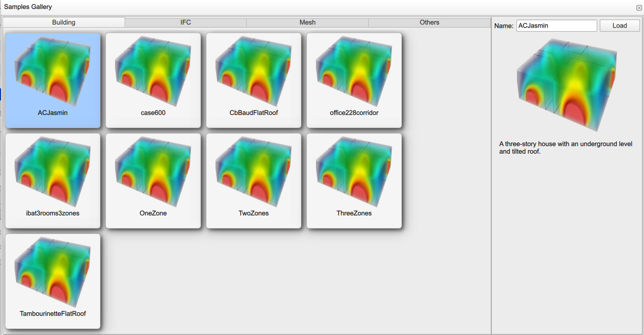644x335 pixels.
Task: Select the ACJasmin sample thumbnail
Action: pyautogui.click(x=53, y=75)
